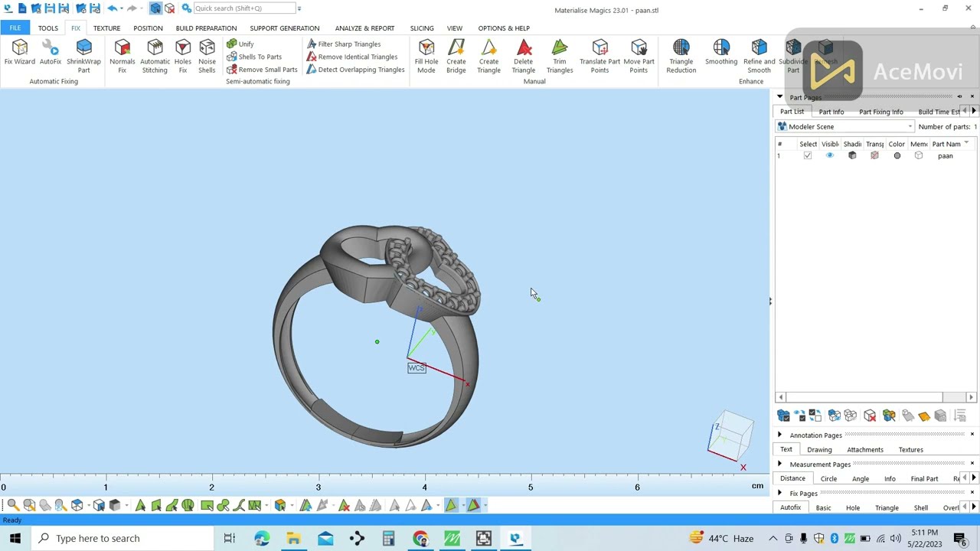Show more Part Pages tabs with right arrow
The image size is (980, 551).
(x=974, y=112)
